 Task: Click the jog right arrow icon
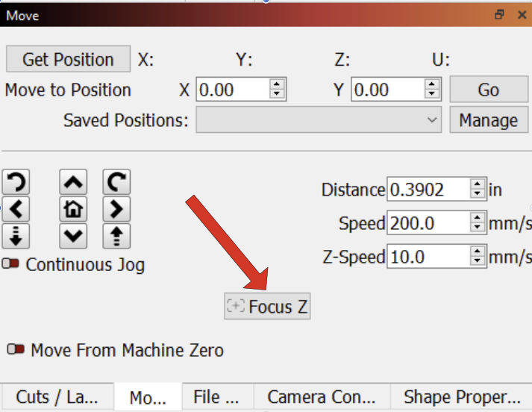click(116, 208)
